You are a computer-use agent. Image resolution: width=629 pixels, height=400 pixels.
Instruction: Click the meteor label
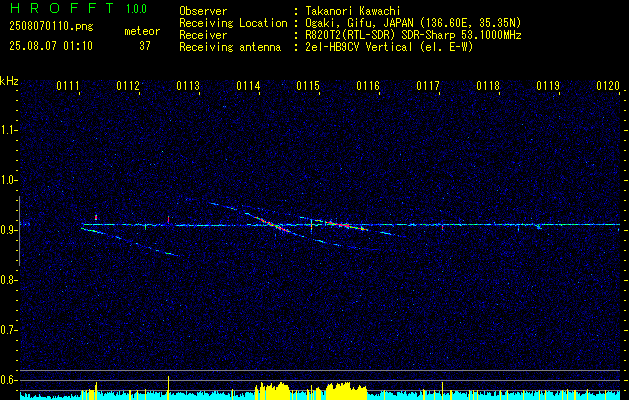[x=142, y=31]
